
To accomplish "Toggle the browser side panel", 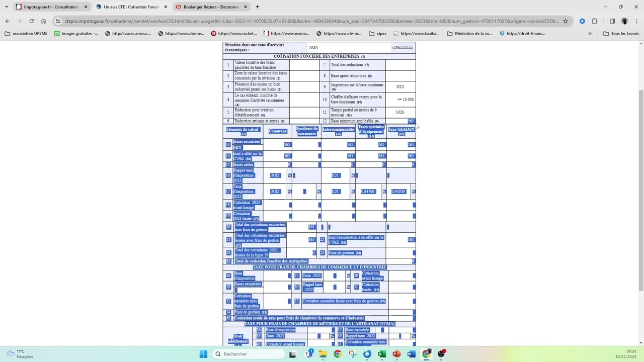I will click(x=612, y=21).
